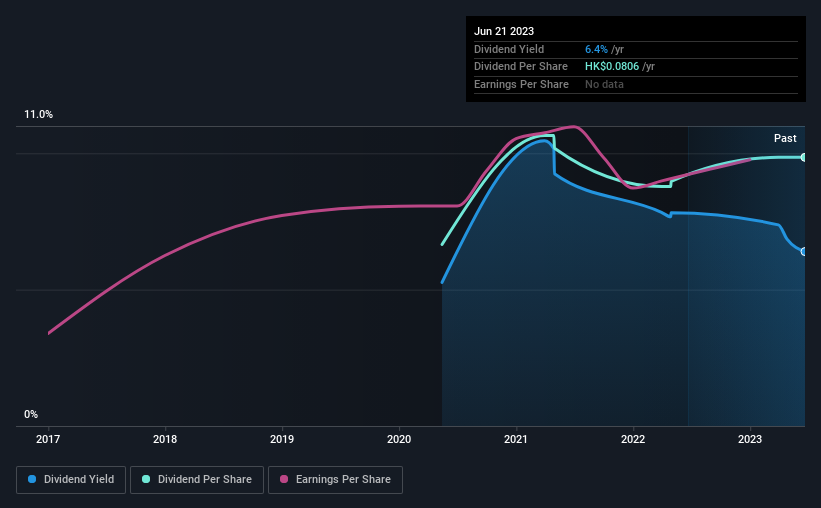Click the 2022 x-axis label
The height and width of the screenshot is (508, 821).
coord(633,439)
